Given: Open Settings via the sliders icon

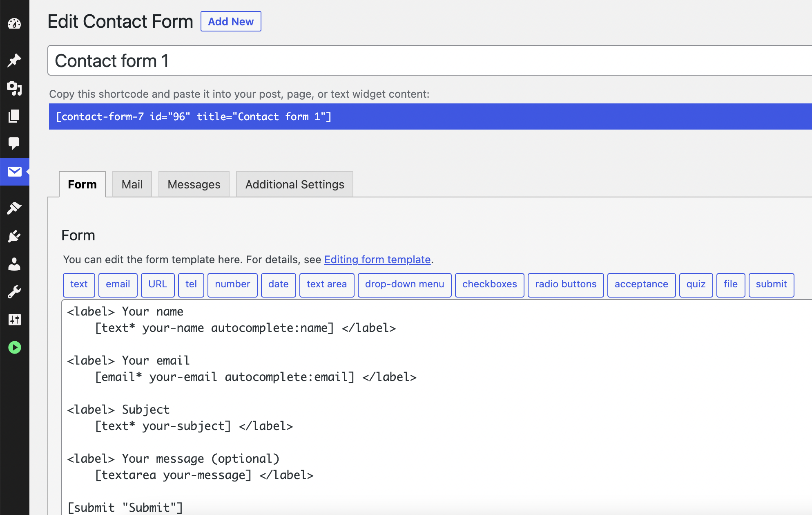Looking at the screenshot, I should (14, 320).
